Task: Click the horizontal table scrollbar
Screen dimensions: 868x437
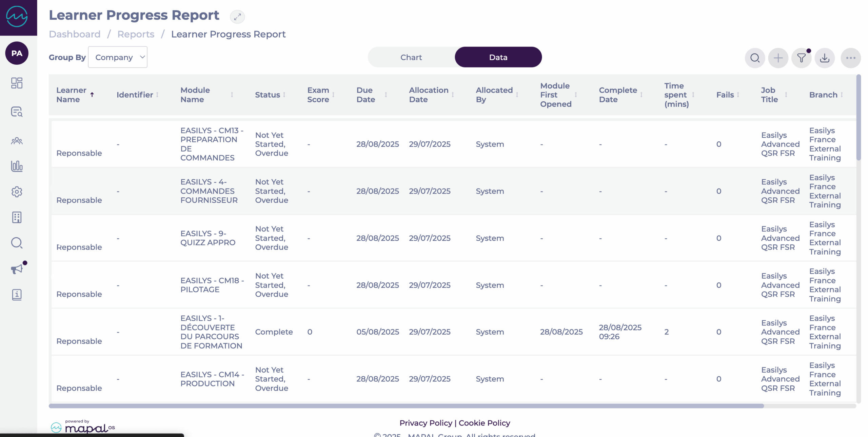Action: click(406, 406)
